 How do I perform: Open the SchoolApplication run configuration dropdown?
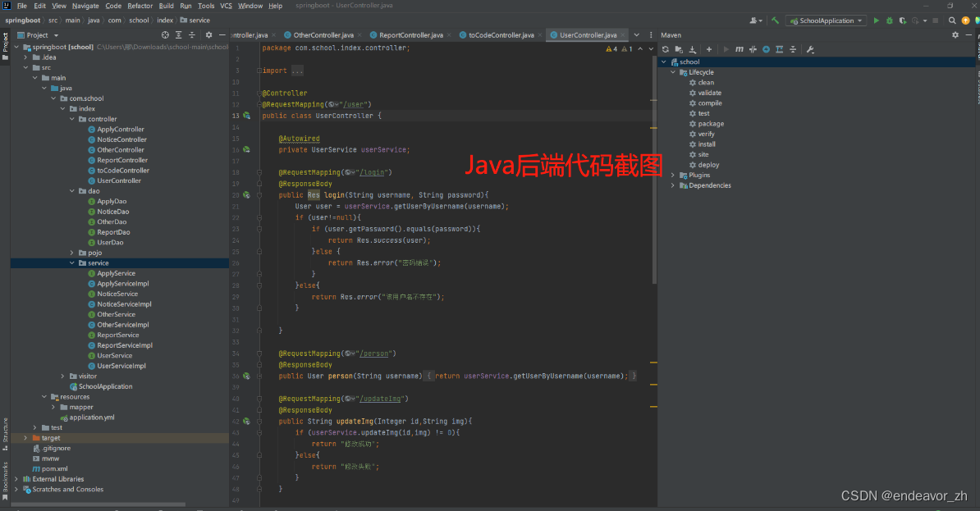pos(827,21)
